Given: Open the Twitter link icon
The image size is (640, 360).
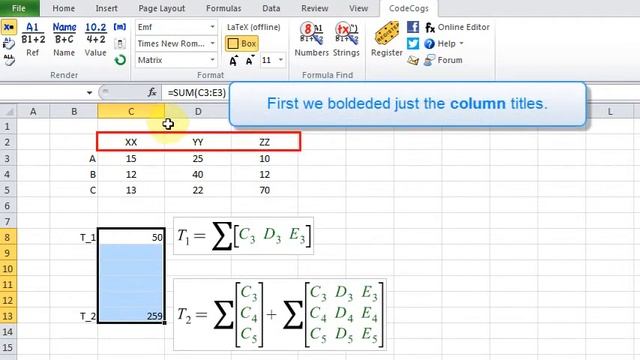Looking at the screenshot, I should pyautogui.click(x=413, y=44).
